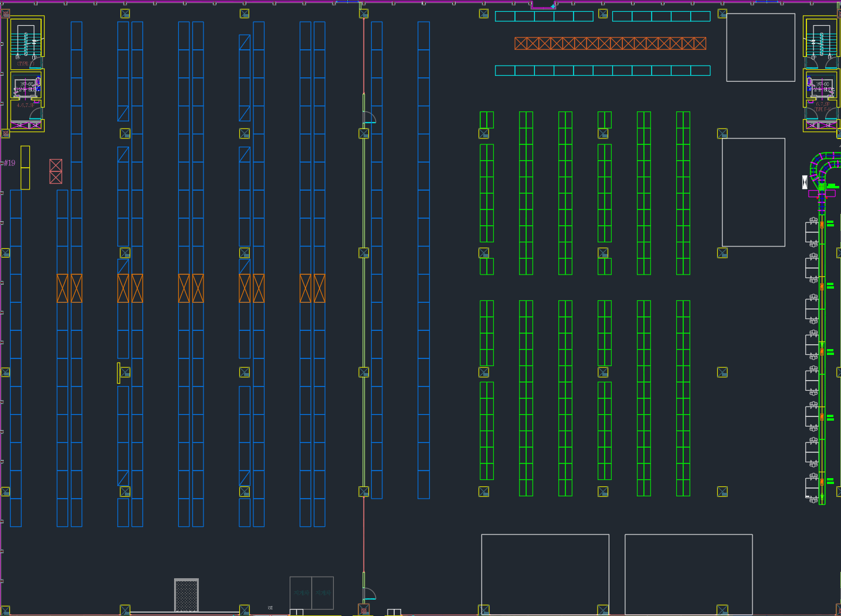
Task: Select the red crossed boxes near #19
Action: pos(56,171)
